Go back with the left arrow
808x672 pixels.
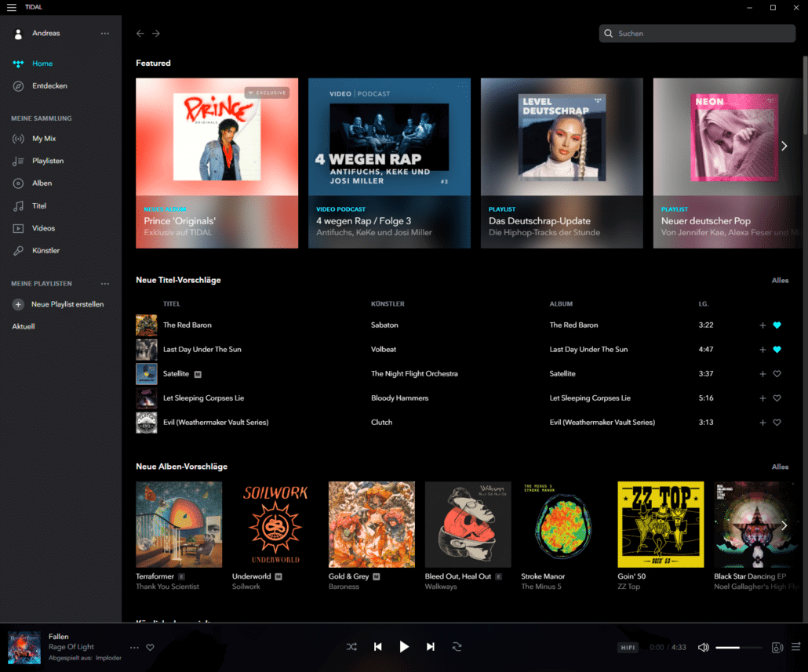140,34
